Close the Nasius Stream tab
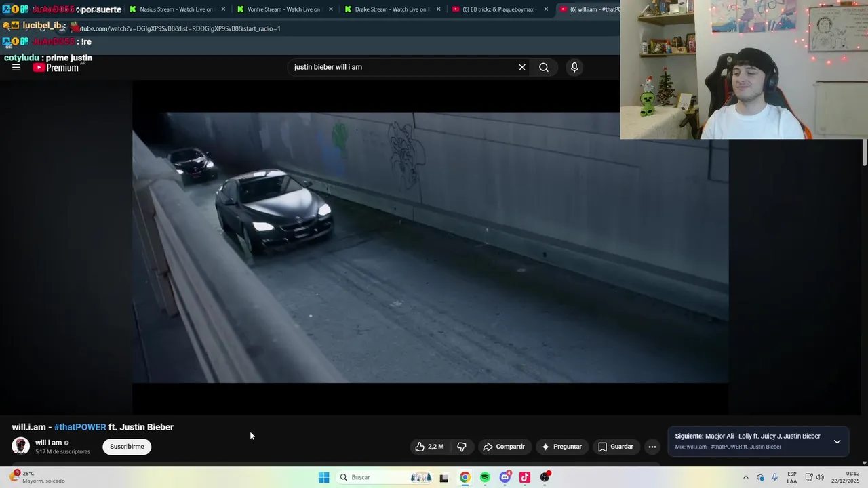Image resolution: width=868 pixels, height=488 pixels. pos(223,9)
